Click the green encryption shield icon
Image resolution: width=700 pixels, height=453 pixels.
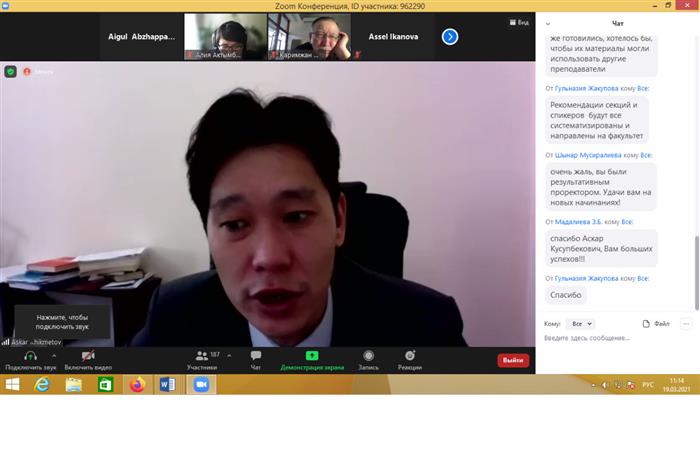point(11,72)
